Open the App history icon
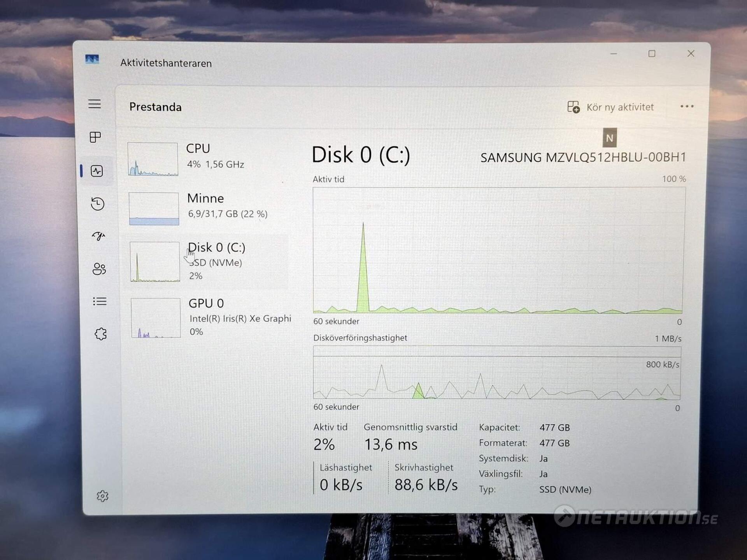747x560 pixels. (98, 204)
